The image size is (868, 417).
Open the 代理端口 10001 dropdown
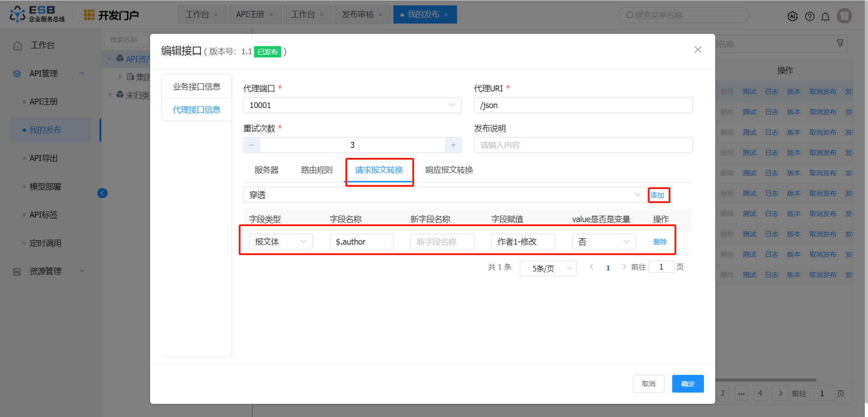tap(352, 105)
